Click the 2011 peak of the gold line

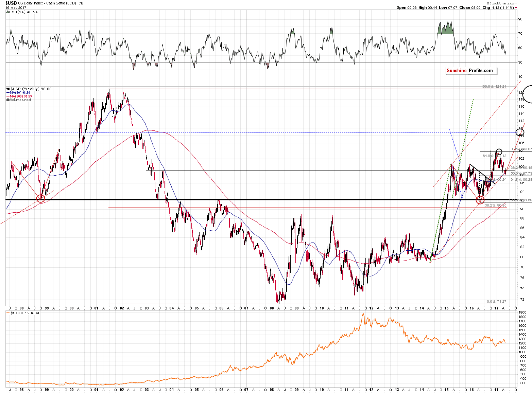point(363,314)
